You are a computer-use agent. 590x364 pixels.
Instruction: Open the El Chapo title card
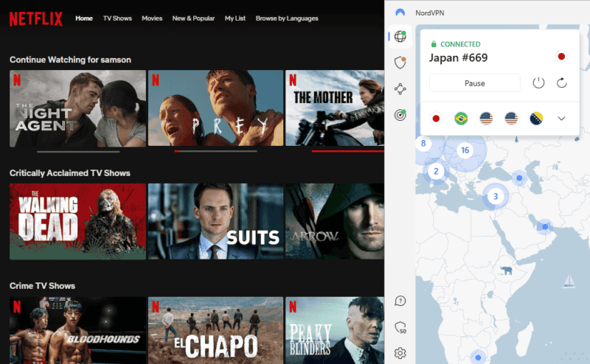pyautogui.click(x=215, y=330)
